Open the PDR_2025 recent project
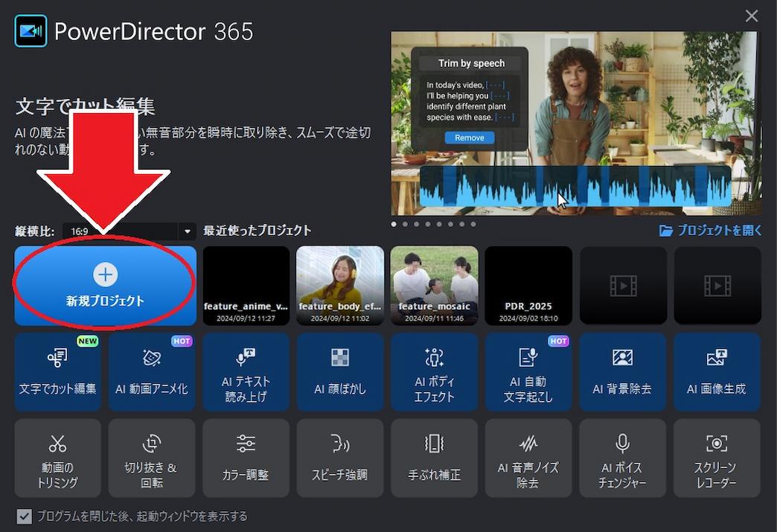The image size is (777, 532). click(528, 285)
